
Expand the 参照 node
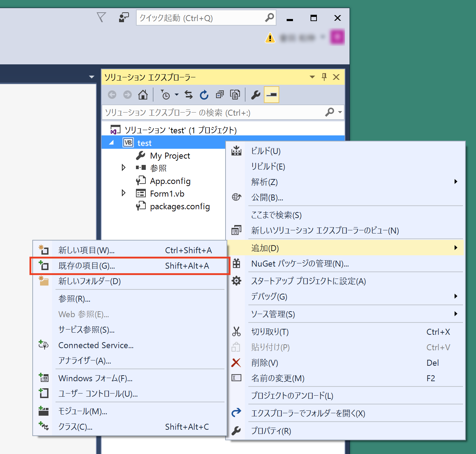click(123, 167)
